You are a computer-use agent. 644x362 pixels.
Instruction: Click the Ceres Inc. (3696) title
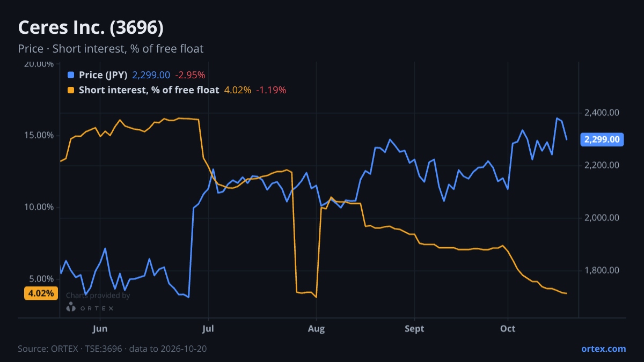click(91, 27)
